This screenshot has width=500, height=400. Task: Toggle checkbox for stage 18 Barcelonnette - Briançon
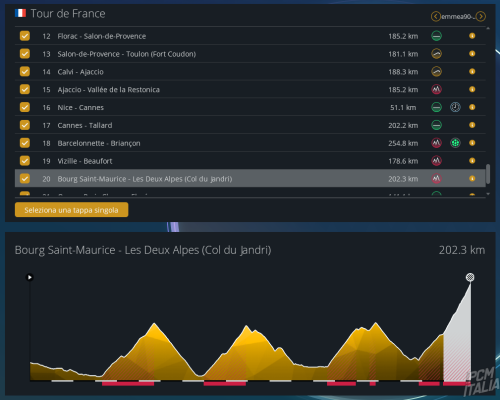tap(25, 143)
